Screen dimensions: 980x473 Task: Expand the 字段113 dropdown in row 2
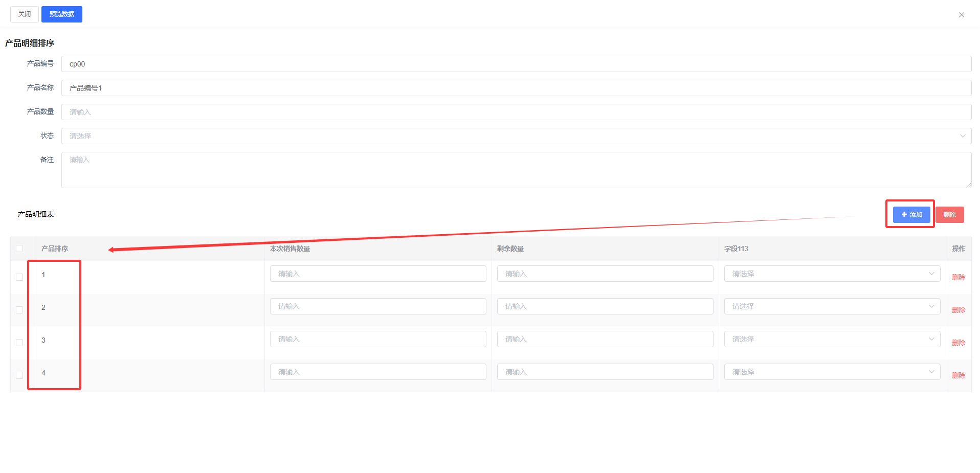tap(832, 306)
